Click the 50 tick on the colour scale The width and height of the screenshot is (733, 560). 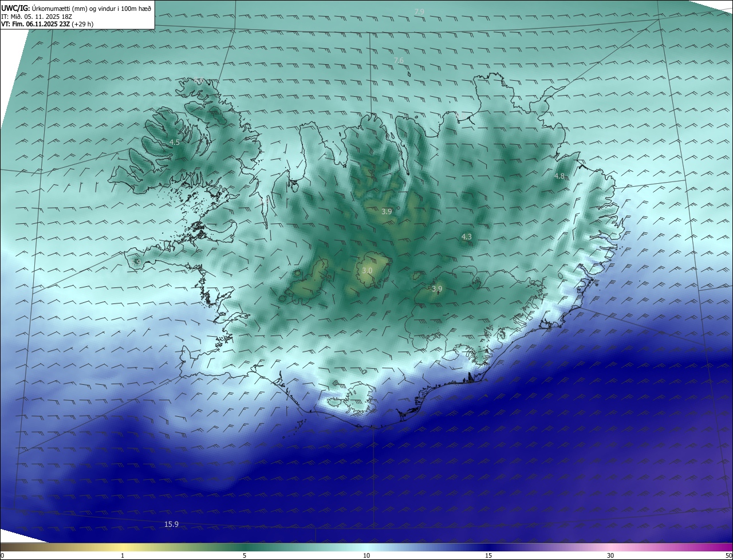[x=728, y=555]
